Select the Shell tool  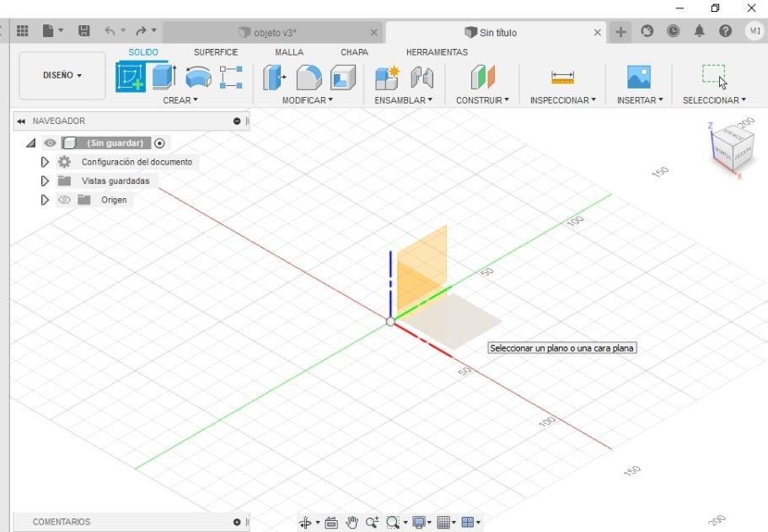pyautogui.click(x=343, y=78)
